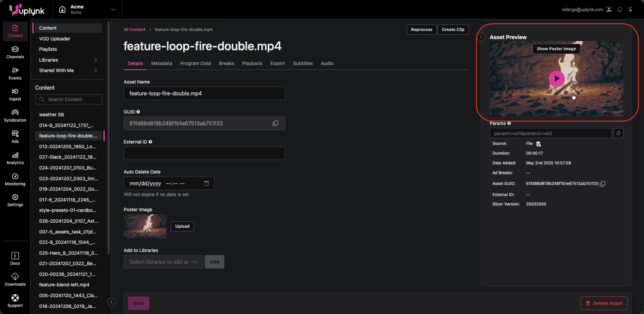Copy the GUID field value
The width and height of the screenshot is (644, 314).
pyautogui.click(x=275, y=123)
